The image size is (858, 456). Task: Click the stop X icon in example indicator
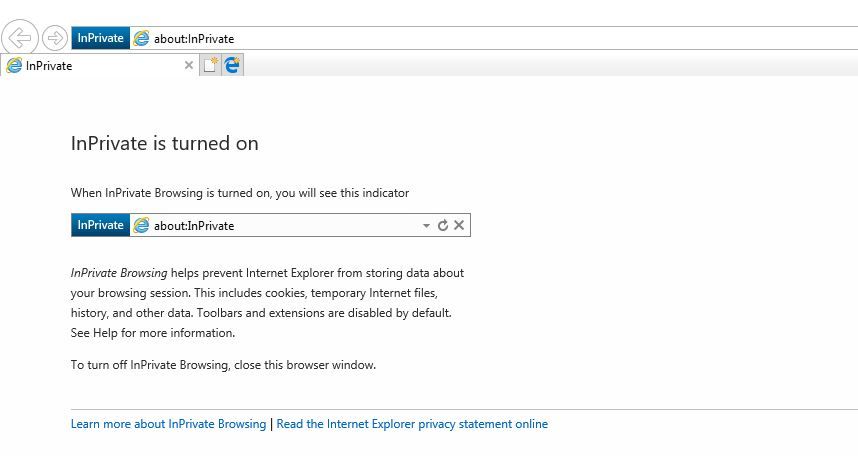point(459,226)
